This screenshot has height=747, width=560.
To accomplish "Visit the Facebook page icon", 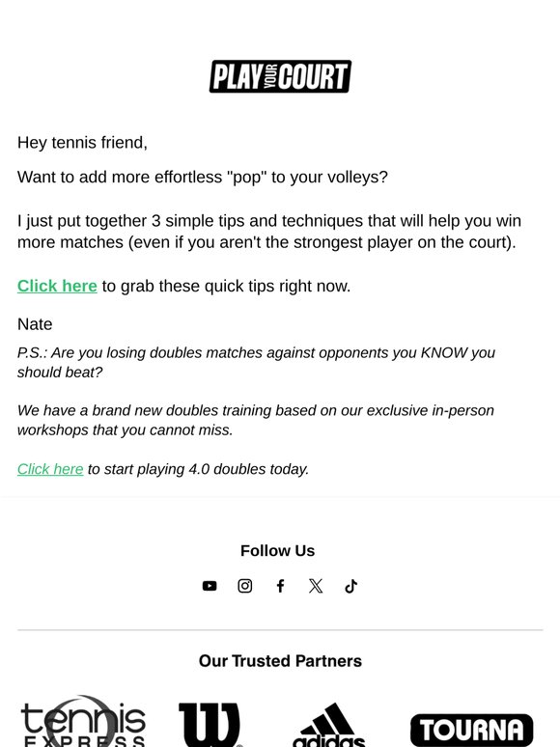I will coord(280,586).
